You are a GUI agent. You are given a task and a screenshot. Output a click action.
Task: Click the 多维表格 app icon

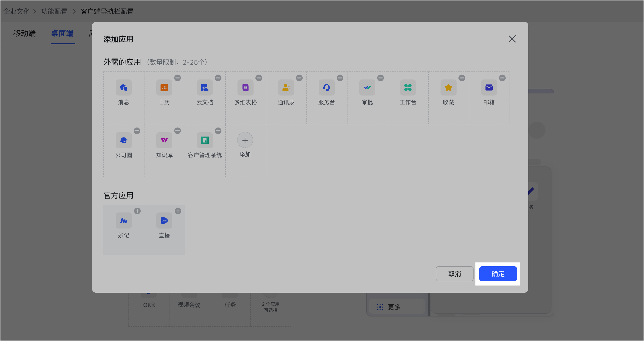pyautogui.click(x=246, y=87)
